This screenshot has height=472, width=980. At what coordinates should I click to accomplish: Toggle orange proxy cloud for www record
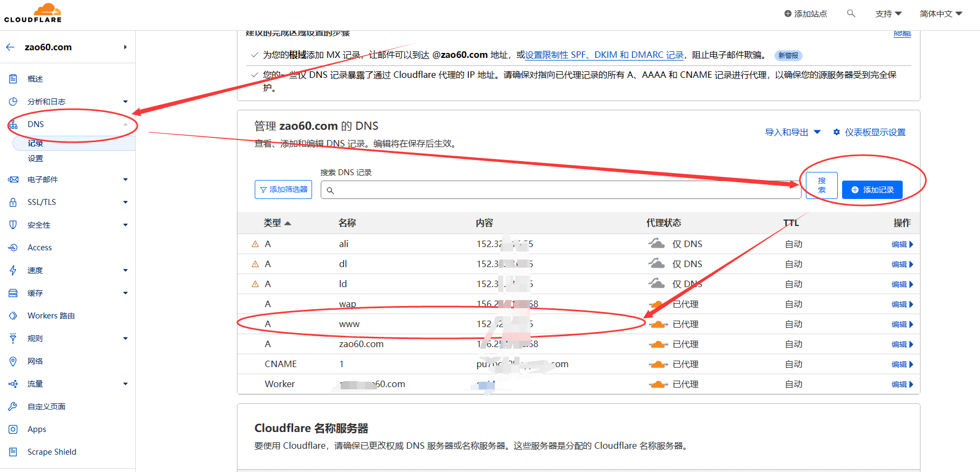658,324
